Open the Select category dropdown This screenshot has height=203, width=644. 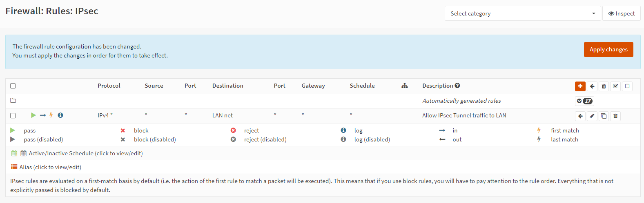(522, 13)
